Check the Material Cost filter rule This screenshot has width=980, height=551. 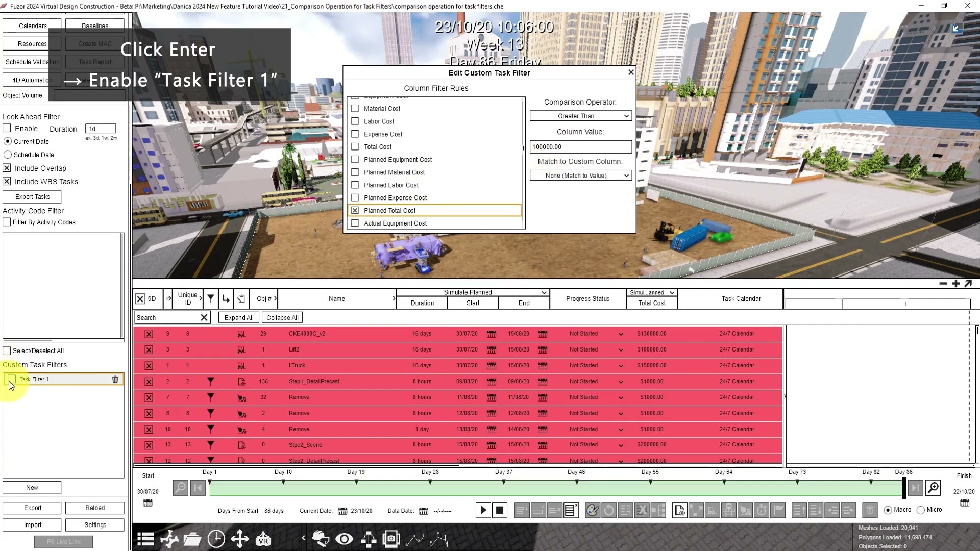coord(355,109)
